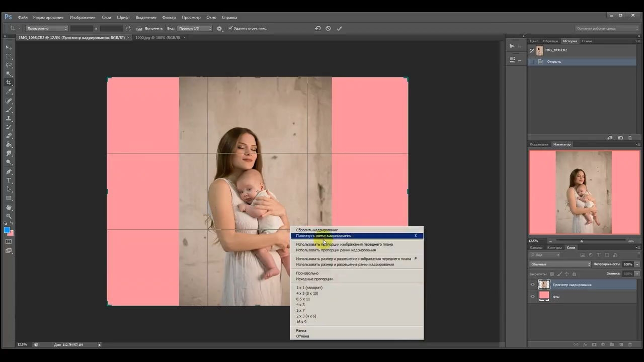Swap crop width and height with rotate icon
644x362 pixels.
(x=128, y=29)
